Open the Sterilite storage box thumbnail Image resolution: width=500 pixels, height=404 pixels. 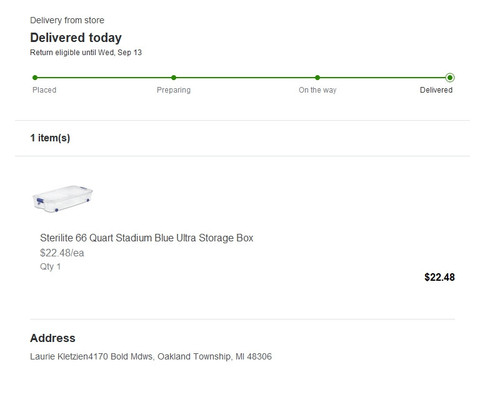[x=62, y=199]
